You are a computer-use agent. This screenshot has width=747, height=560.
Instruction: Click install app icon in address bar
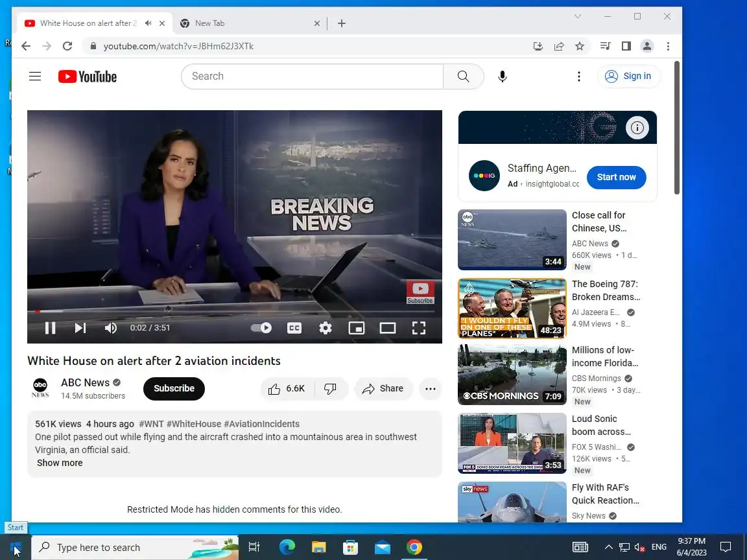point(538,46)
